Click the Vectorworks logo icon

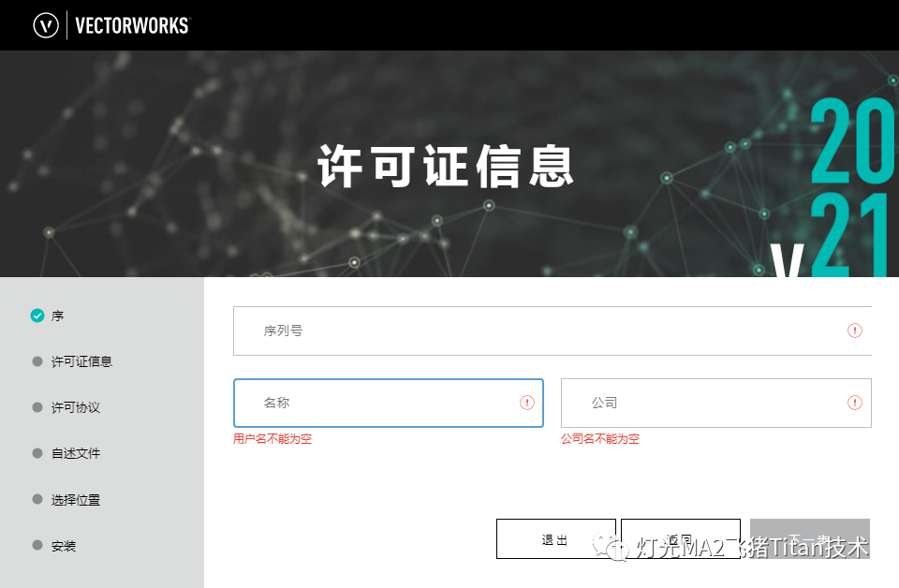(46, 26)
